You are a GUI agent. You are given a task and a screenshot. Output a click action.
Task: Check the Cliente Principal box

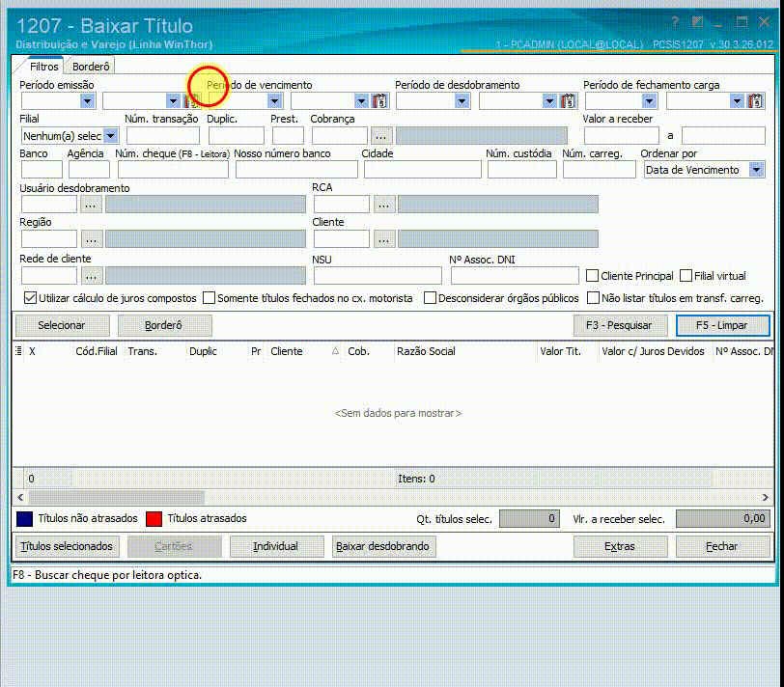click(x=592, y=276)
